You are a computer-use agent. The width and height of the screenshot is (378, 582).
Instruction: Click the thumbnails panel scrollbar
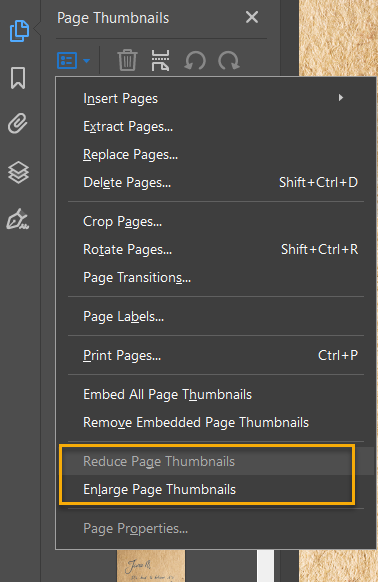pos(265,566)
